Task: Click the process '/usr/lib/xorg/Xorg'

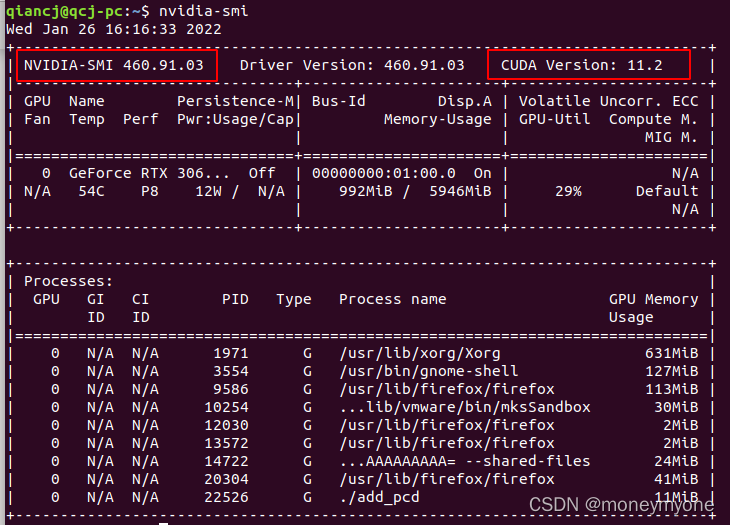Action: coord(419,353)
